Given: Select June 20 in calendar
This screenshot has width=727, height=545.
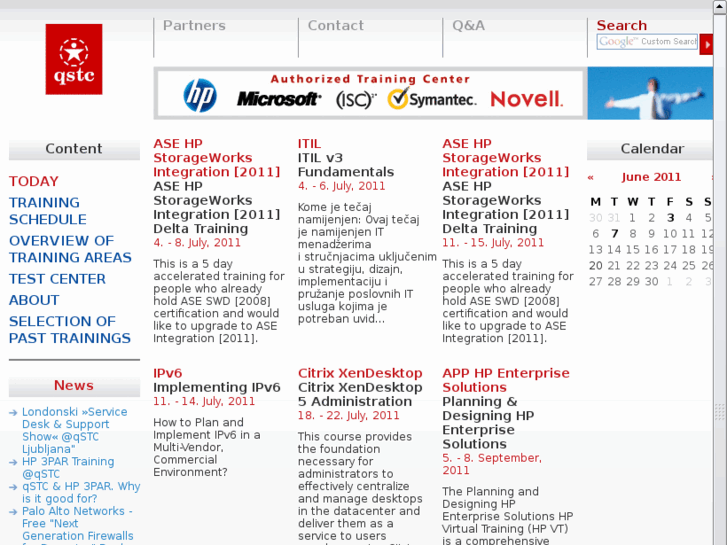Looking at the screenshot, I should [595, 265].
